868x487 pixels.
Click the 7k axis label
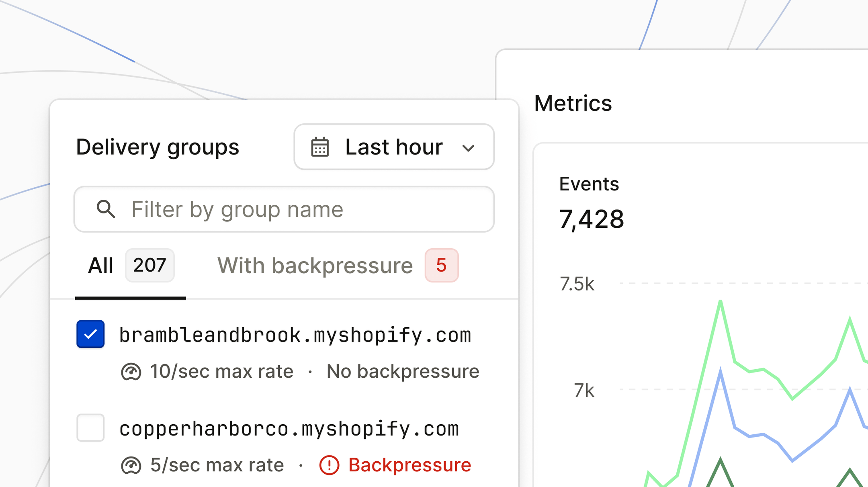584,390
